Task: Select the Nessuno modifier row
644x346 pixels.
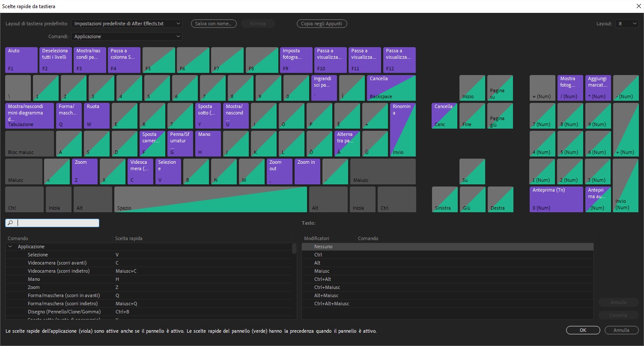Action: click(447, 247)
